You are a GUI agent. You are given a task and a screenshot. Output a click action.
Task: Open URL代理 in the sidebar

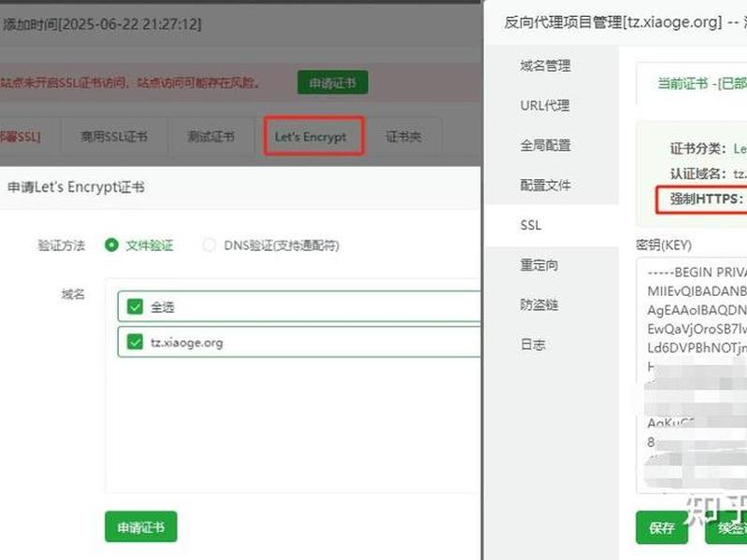[x=544, y=105]
